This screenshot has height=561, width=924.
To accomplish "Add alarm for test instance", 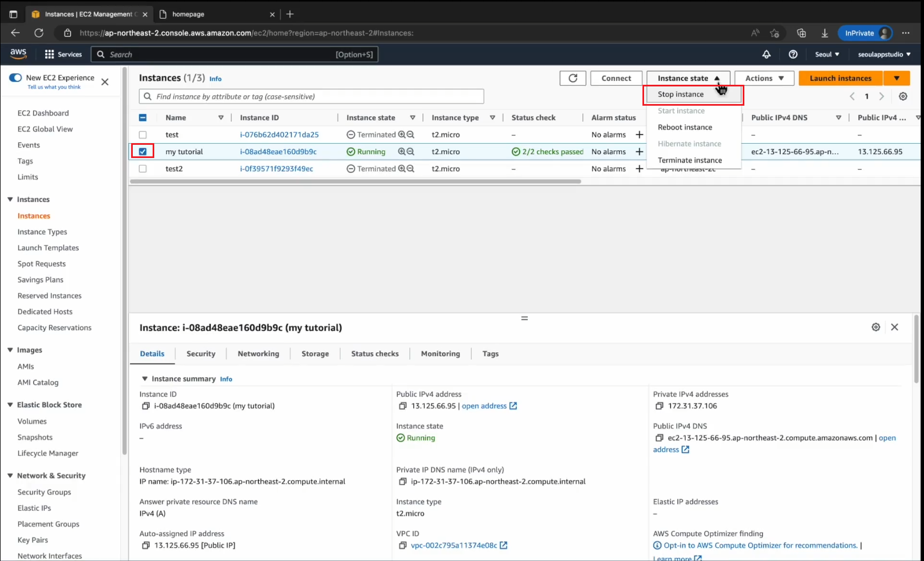I will (x=639, y=134).
